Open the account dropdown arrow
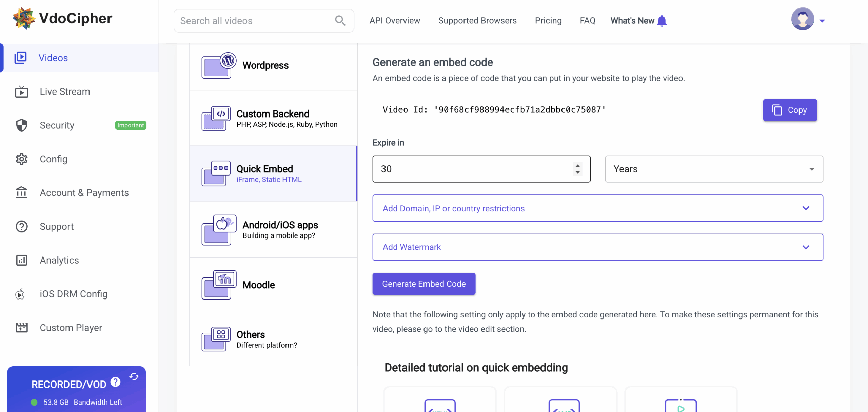 coord(822,21)
